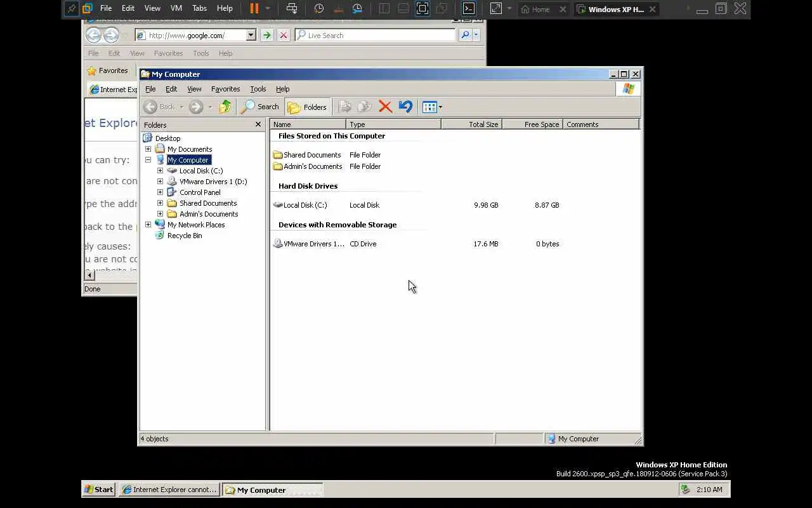Select Desktop in the folder tree

point(167,138)
